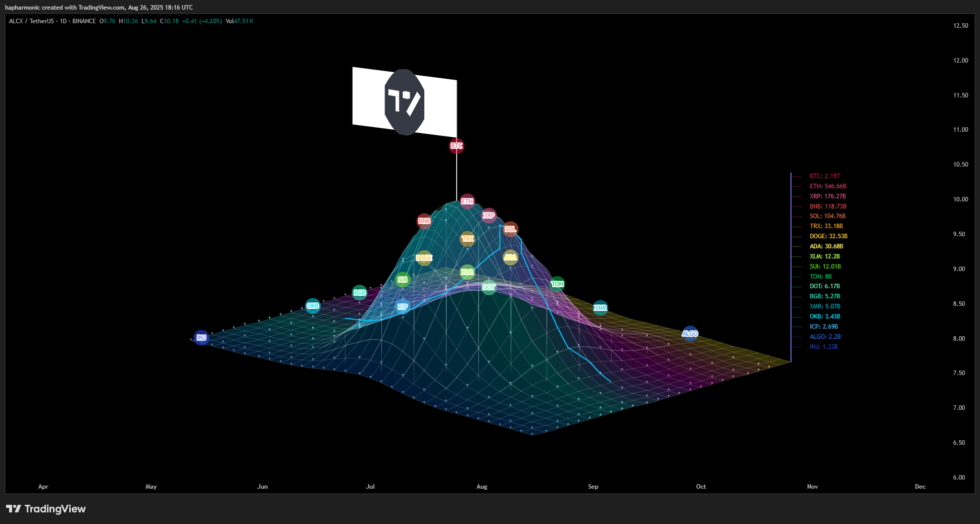This screenshot has width=980, height=524.
Task: Click the OKB coin marker
Action: (313, 306)
